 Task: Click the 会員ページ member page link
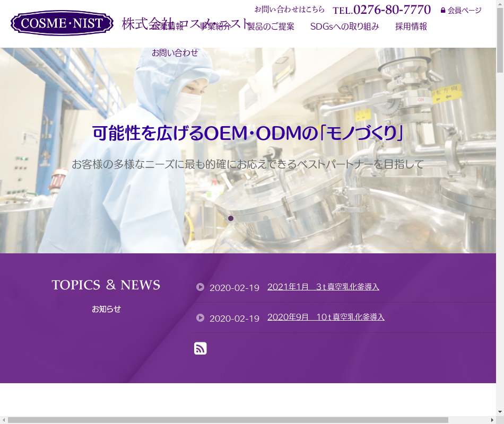[464, 10]
